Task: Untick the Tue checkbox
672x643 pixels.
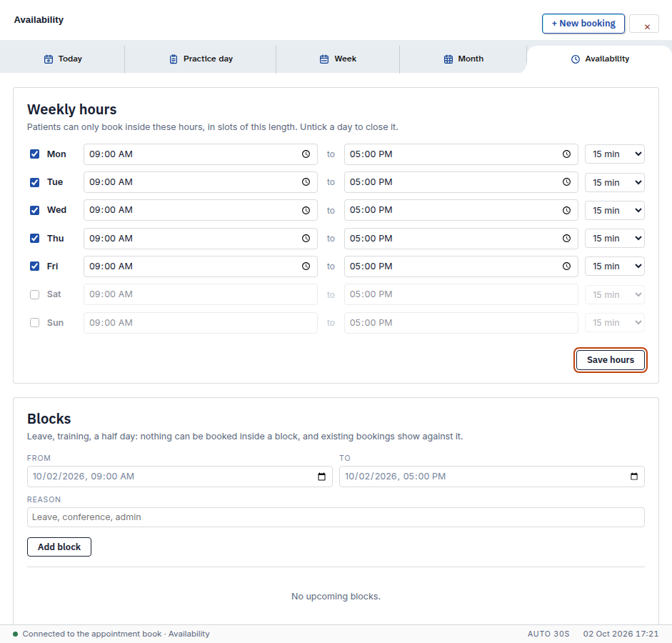Action: [35, 182]
